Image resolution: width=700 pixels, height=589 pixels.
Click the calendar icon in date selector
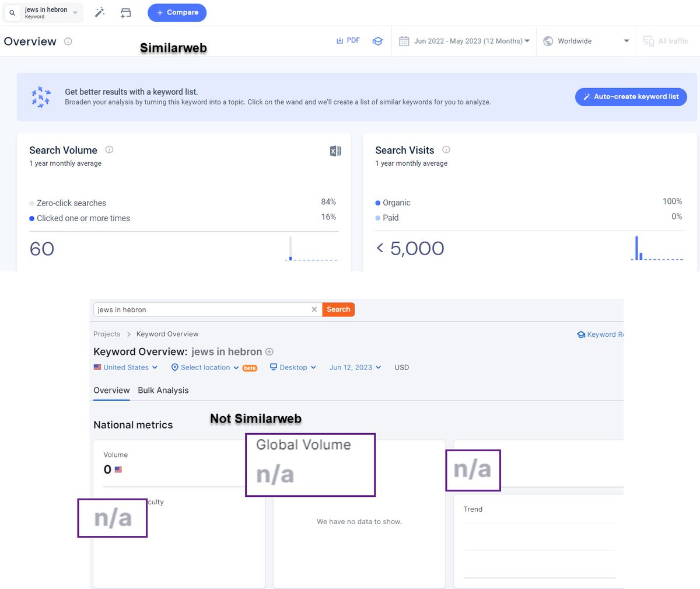pyautogui.click(x=404, y=41)
